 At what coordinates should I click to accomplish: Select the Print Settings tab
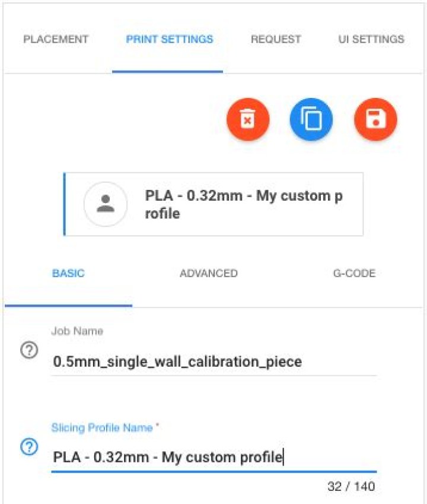click(170, 40)
